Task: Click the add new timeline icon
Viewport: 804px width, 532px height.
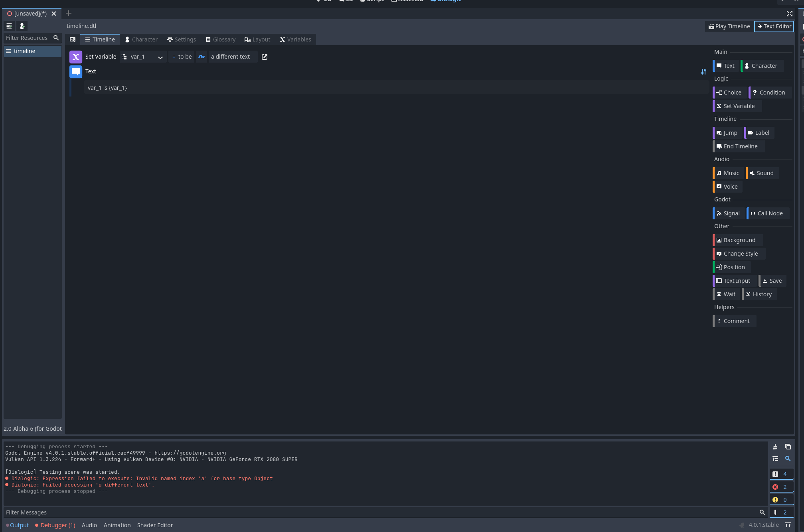Action: point(9,26)
